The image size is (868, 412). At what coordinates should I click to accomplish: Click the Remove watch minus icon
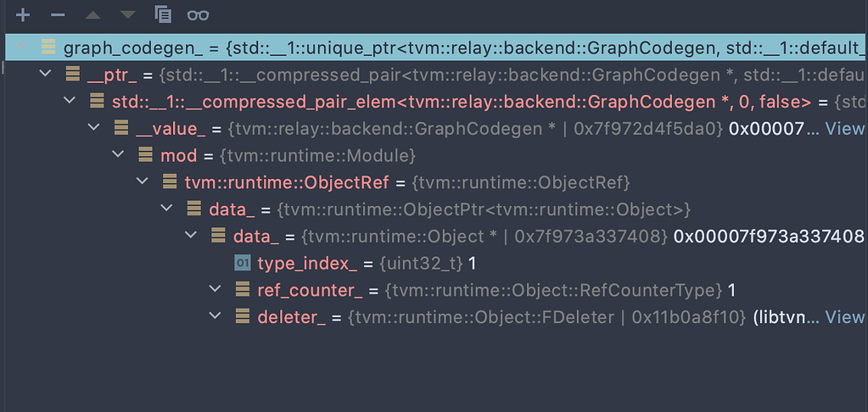coord(58,14)
